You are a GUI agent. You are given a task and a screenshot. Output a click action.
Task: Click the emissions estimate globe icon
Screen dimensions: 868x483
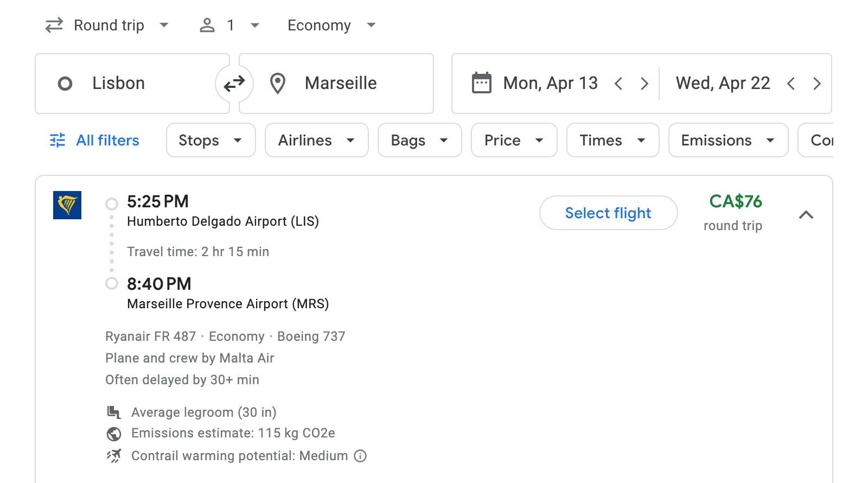[x=113, y=434]
